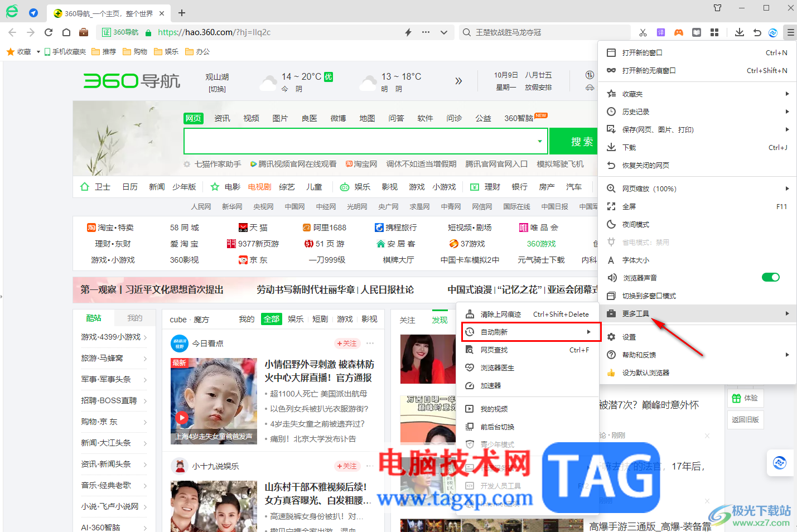797x532 pixels.
Task: Close the 360导航 tab
Action: (x=162, y=13)
